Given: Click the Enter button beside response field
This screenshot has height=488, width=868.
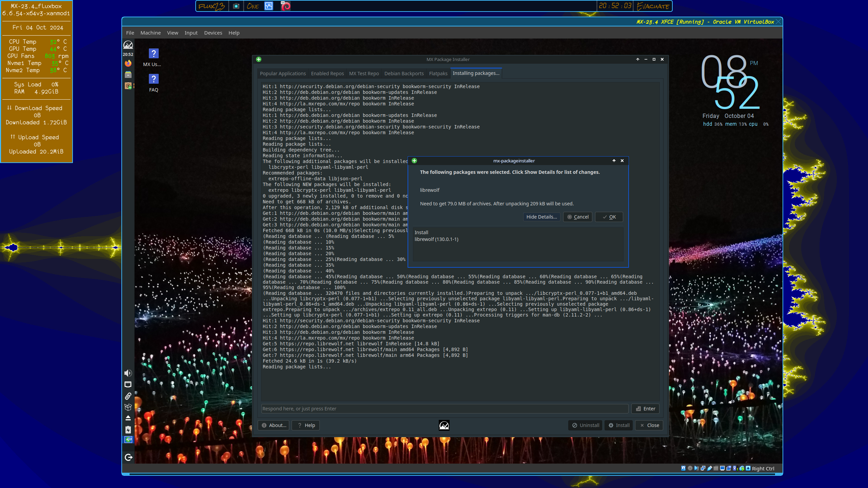Looking at the screenshot, I should (645, 409).
